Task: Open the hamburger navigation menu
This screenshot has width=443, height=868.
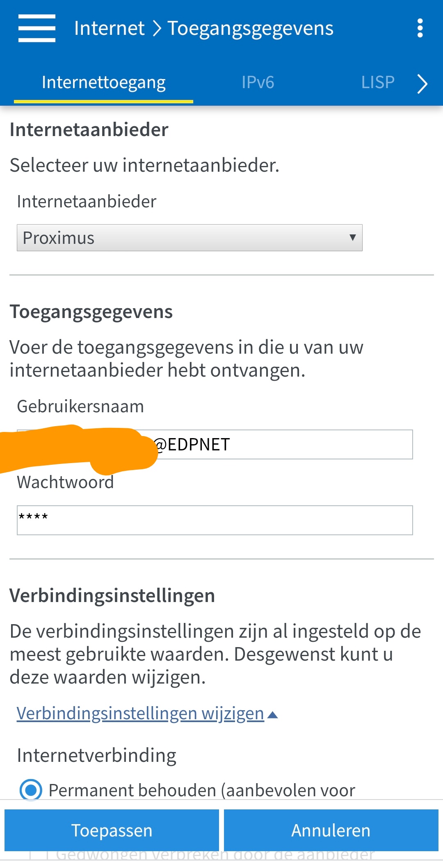Action: coord(37,28)
